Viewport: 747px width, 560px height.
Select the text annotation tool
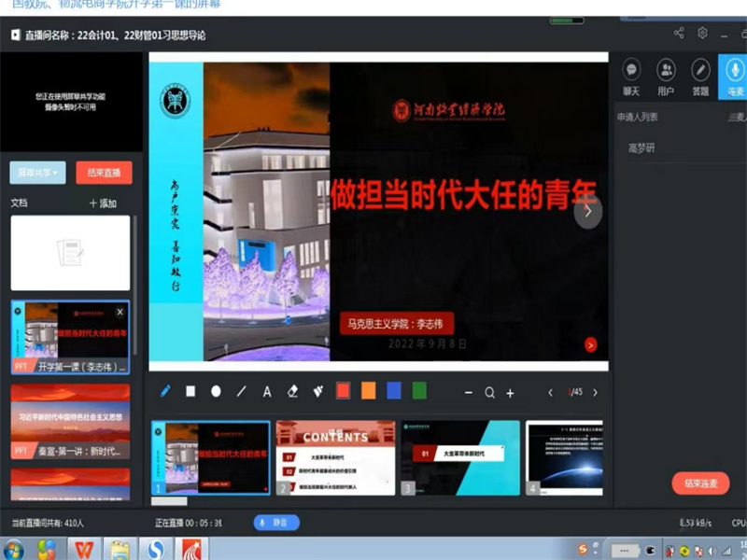(x=267, y=392)
